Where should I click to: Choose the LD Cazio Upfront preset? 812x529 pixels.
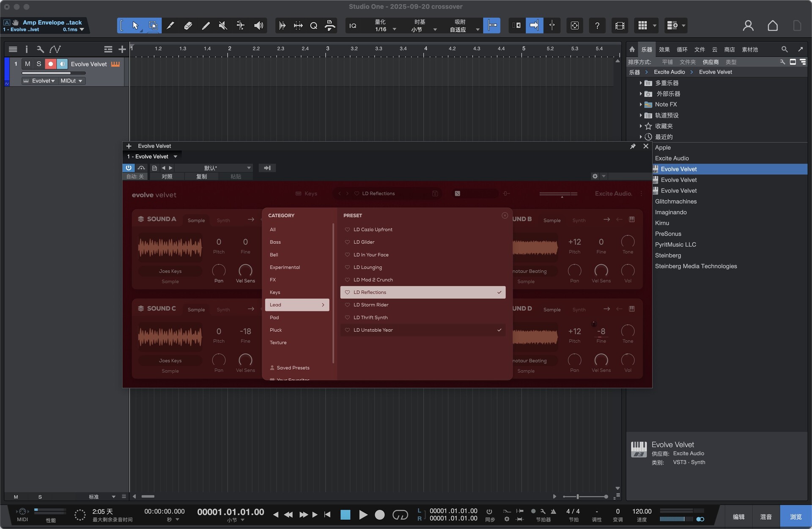(423, 229)
